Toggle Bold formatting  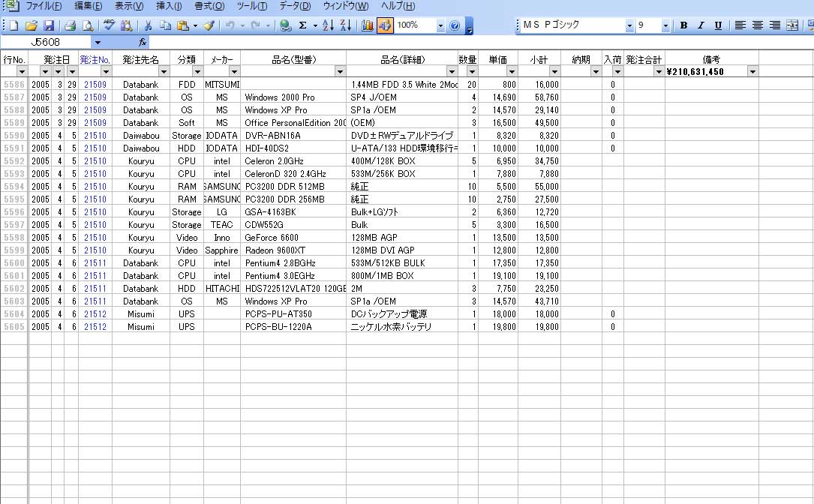pos(683,25)
